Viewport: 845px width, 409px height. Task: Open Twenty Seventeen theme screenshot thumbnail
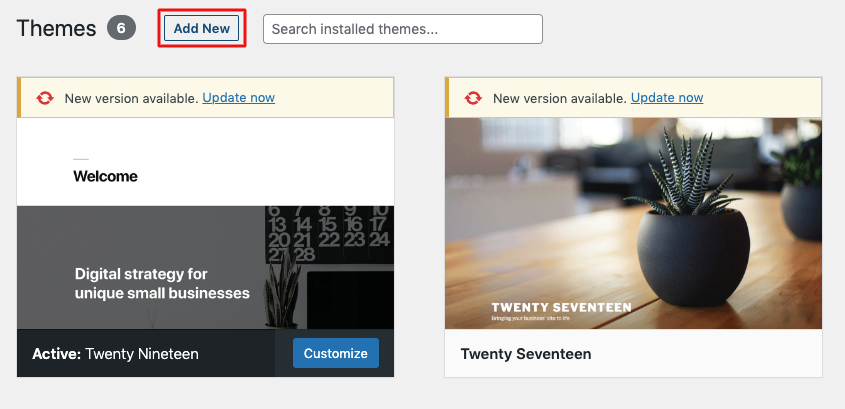634,224
